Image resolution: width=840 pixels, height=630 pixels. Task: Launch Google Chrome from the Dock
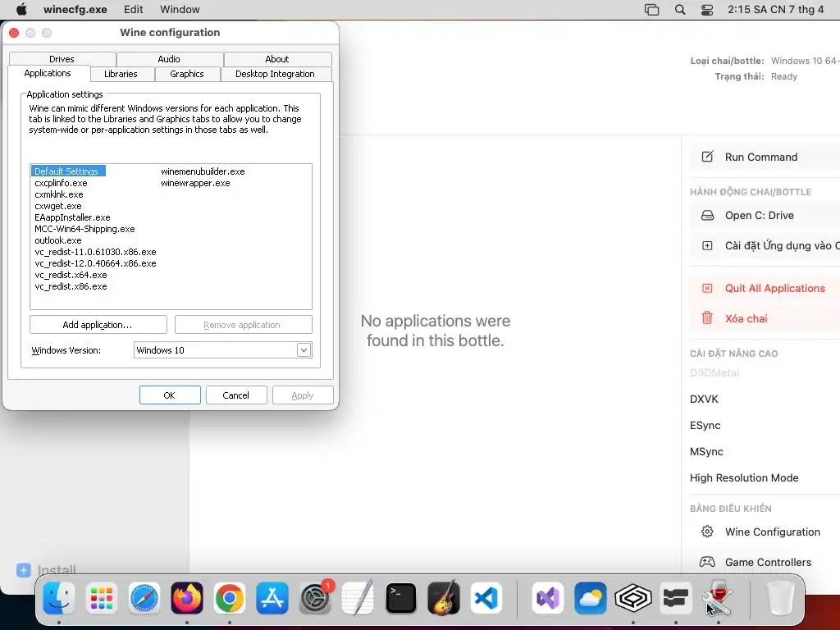tap(230, 598)
